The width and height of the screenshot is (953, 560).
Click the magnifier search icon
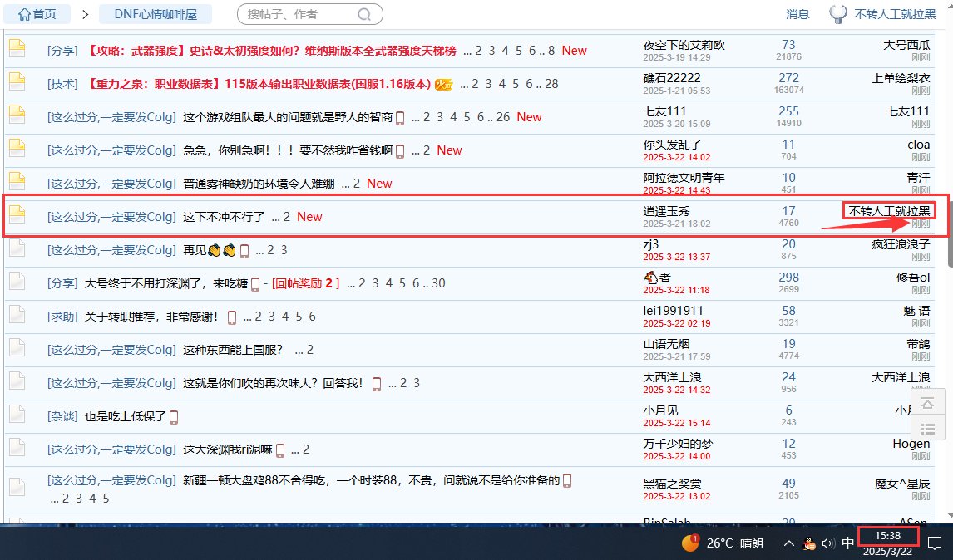click(364, 14)
